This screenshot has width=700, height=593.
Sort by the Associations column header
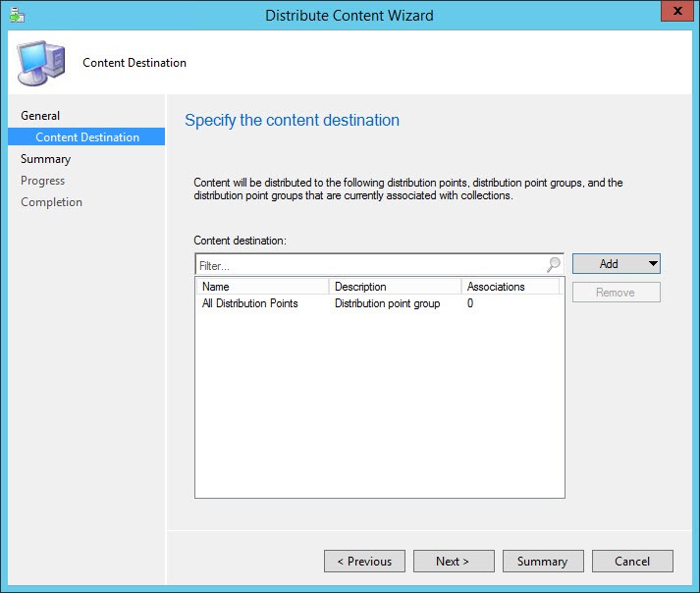pyautogui.click(x=510, y=287)
